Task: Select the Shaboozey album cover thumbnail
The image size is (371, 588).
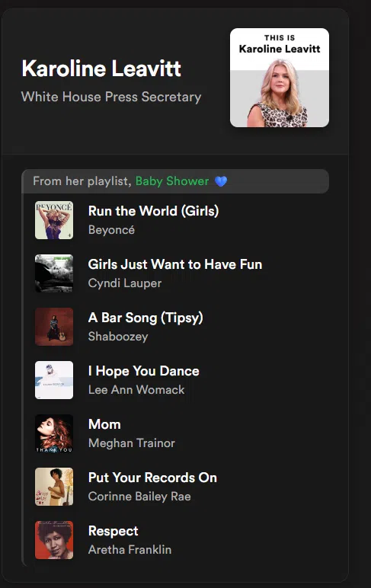Action: coord(54,327)
